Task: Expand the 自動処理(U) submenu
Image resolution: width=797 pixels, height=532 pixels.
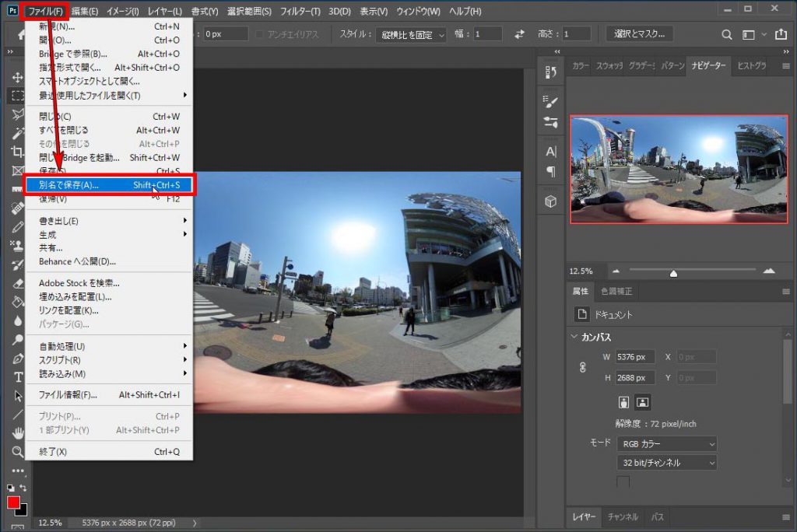Action: [109, 346]
